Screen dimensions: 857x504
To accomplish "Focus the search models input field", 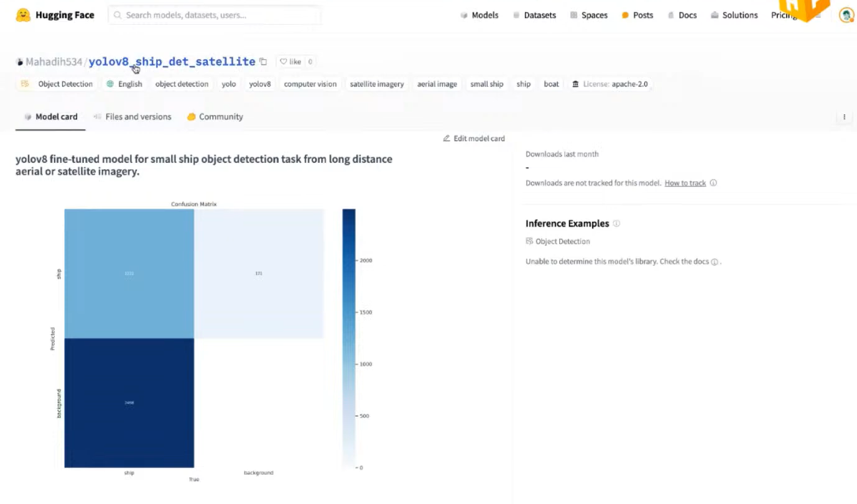I will coord(215,15).
